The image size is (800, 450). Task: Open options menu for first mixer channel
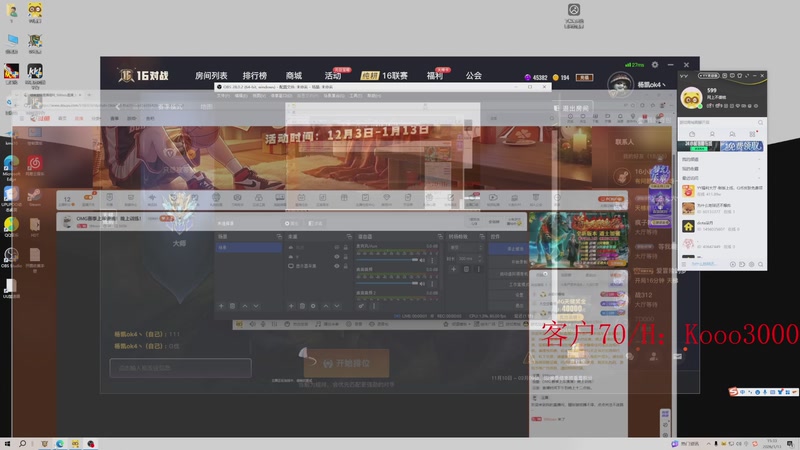point(432,260)
